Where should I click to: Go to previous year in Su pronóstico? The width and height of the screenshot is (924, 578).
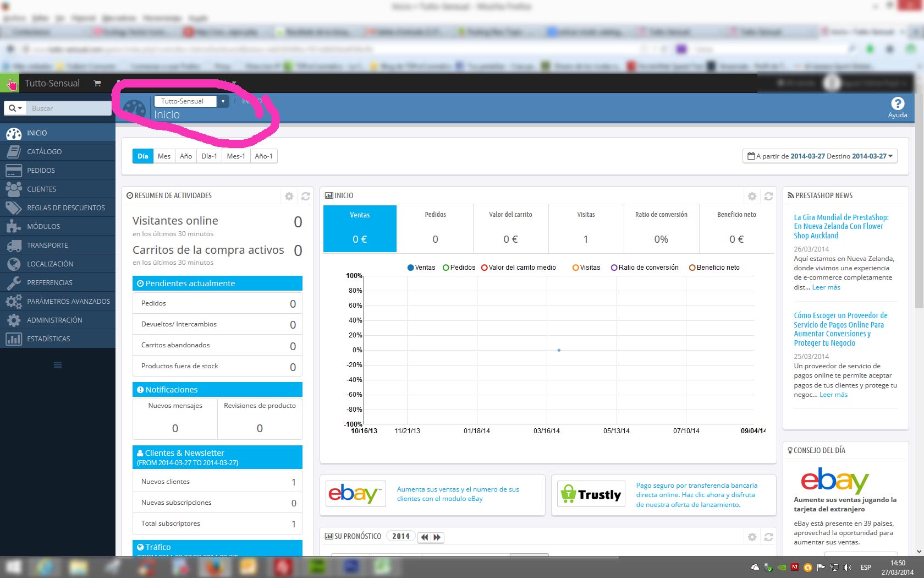coord(424,537)
